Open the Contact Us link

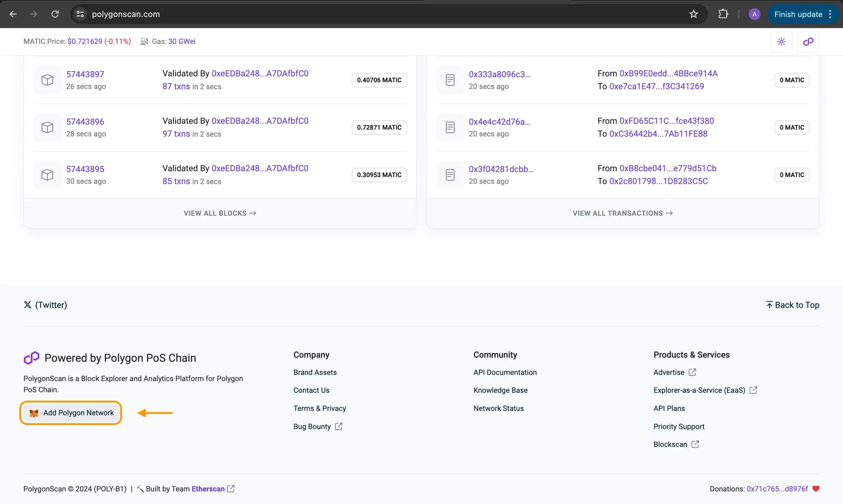point(311,390)
